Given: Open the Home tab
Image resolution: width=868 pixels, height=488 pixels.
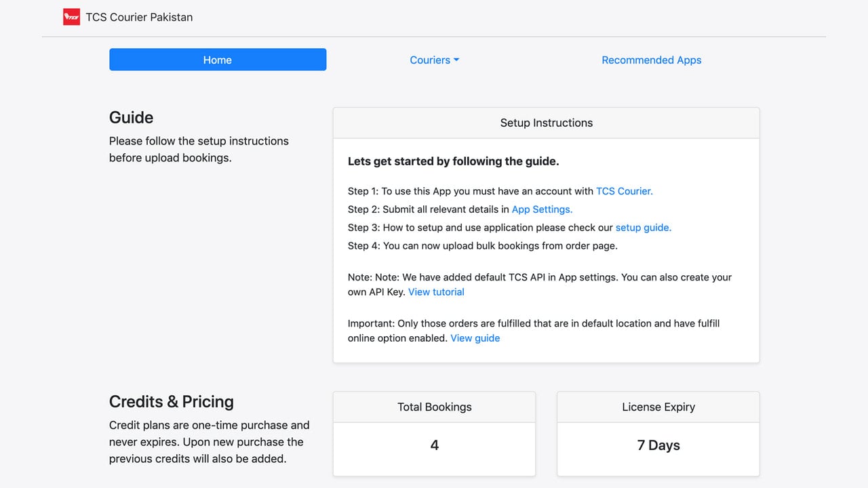Looking at the screenshot, I should pyautogui.click(x=218, y=60).
